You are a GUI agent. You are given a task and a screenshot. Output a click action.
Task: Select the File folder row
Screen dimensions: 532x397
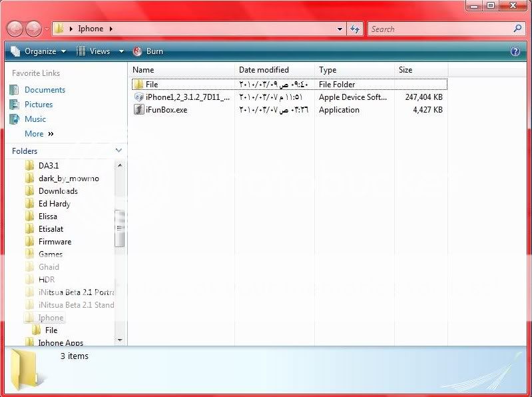coord(290,84)
